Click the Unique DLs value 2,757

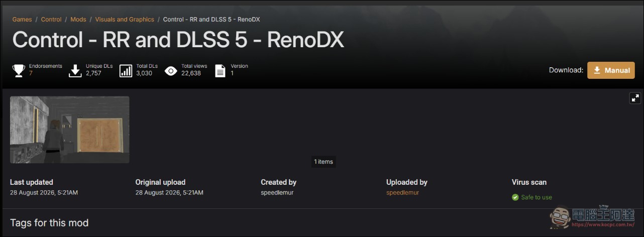point(93,73)
